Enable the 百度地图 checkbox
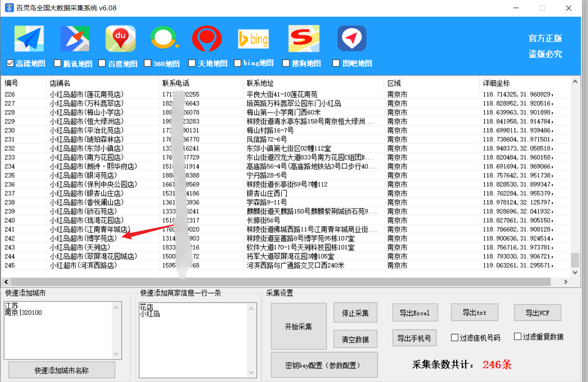This screenshot has width=588, height=382. point(102,63)
